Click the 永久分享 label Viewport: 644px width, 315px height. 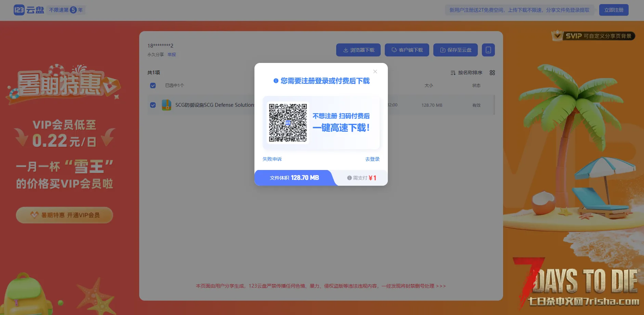pyautogui.click(x=156, y=55)
